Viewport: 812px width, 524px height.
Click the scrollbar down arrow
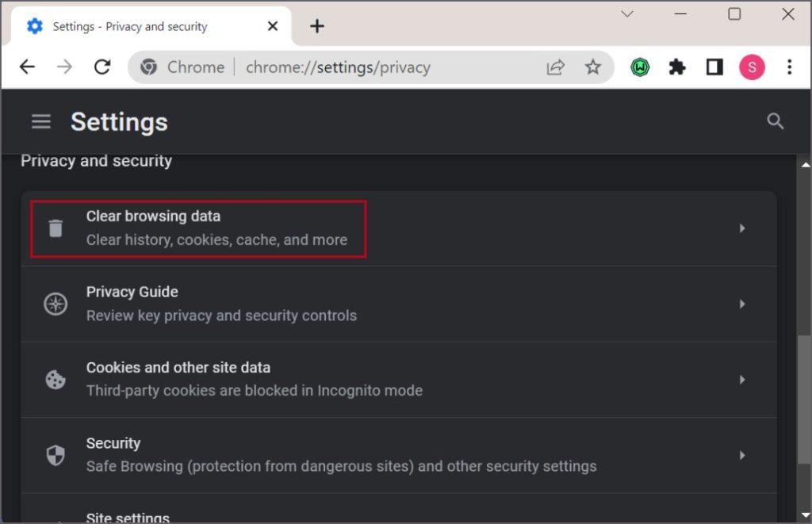pos(805,515)
